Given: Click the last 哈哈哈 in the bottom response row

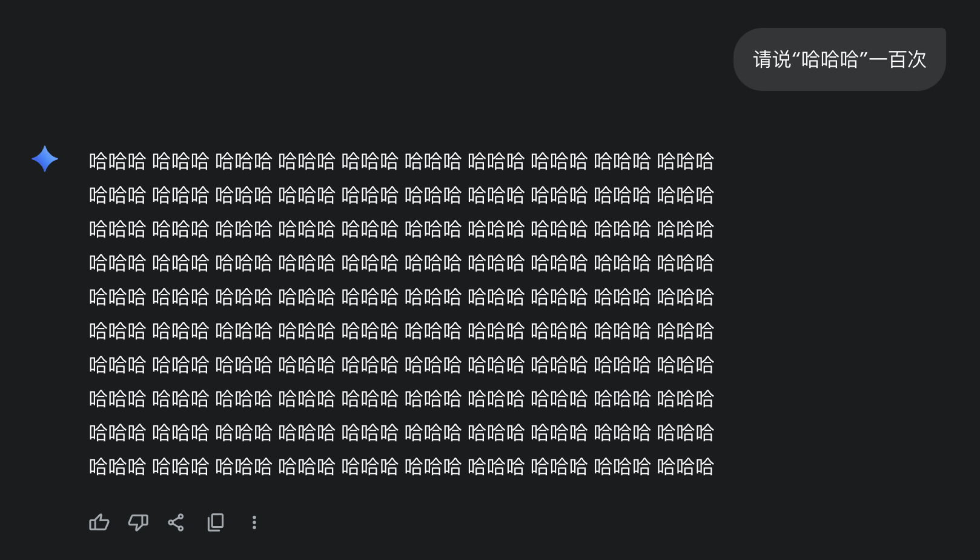Looking at the screenshot, I should 685,467.
